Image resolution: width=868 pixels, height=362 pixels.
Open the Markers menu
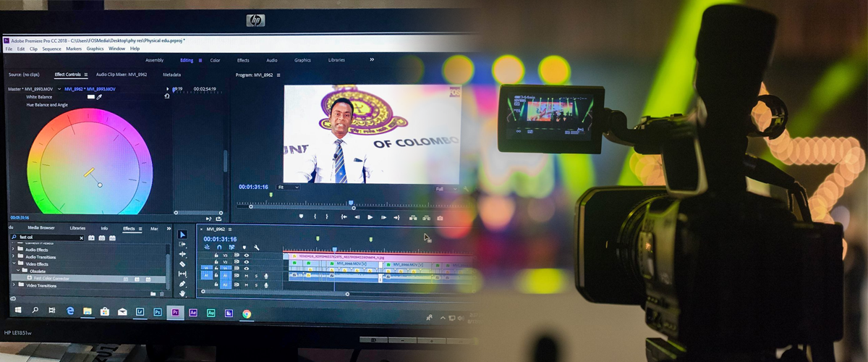[74, 49]
